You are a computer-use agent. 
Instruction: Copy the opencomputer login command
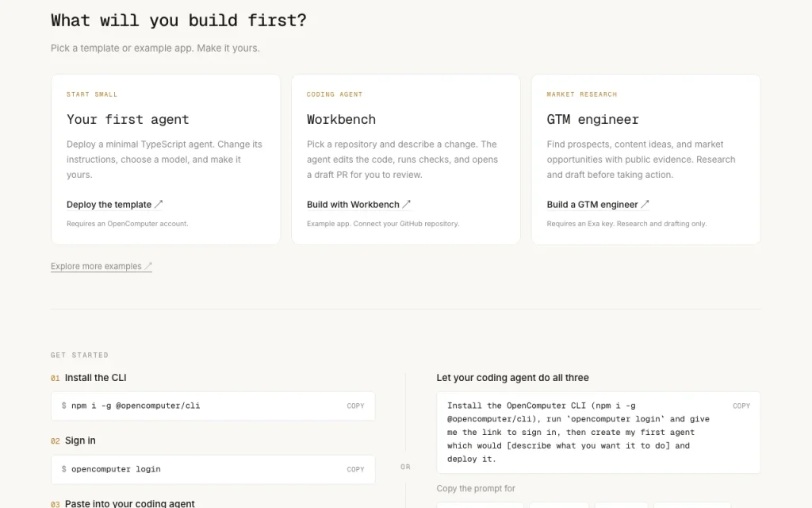point(355,469)
